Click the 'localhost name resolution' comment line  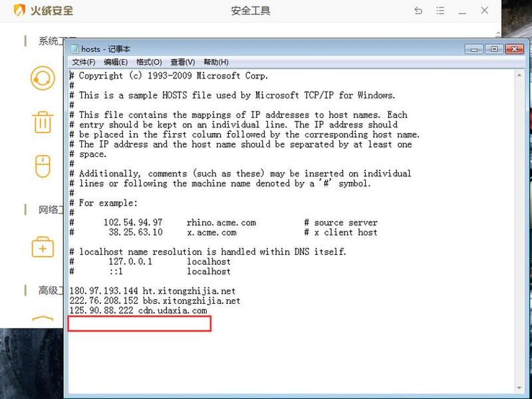pos(207,252)
